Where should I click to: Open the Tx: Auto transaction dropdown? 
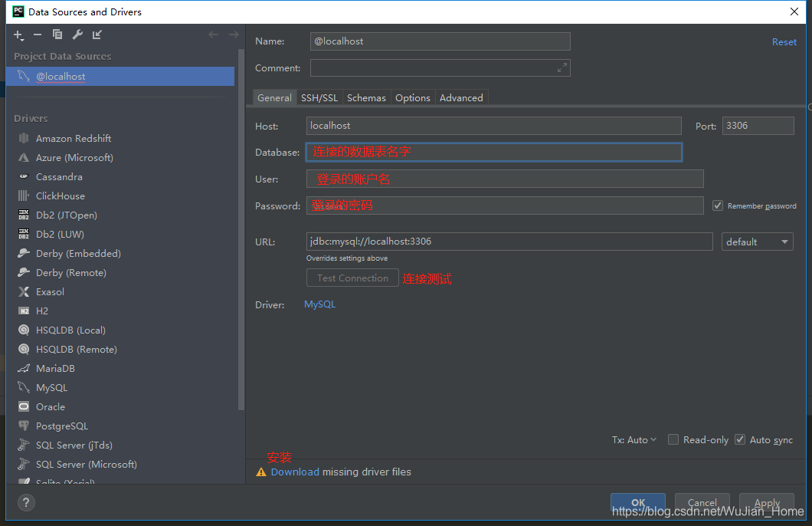634,439
